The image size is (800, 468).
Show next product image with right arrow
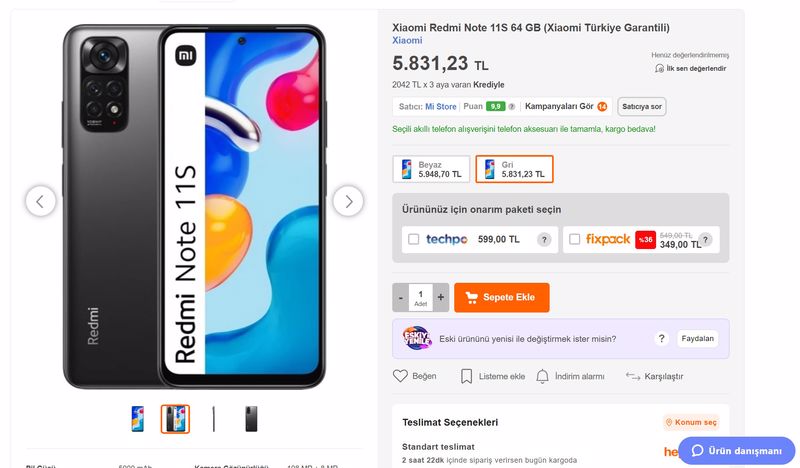(x=348, y=201)
